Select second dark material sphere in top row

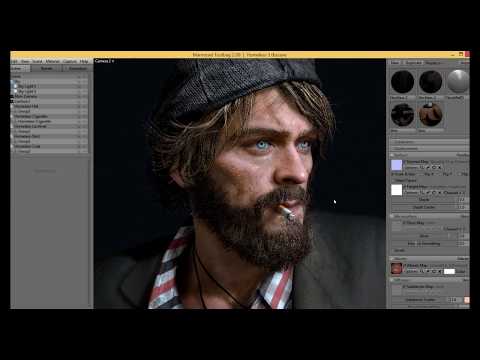click(430, 82)
